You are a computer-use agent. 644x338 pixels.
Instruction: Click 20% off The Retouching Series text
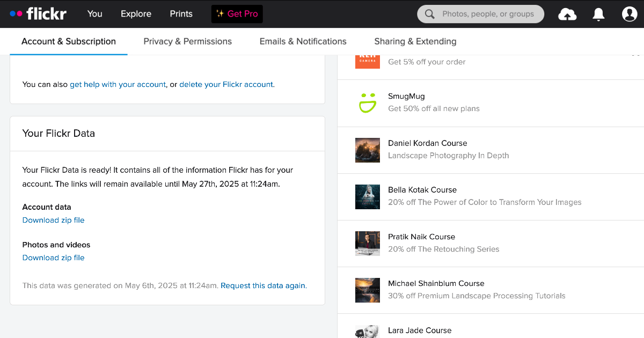coord(444,249)
